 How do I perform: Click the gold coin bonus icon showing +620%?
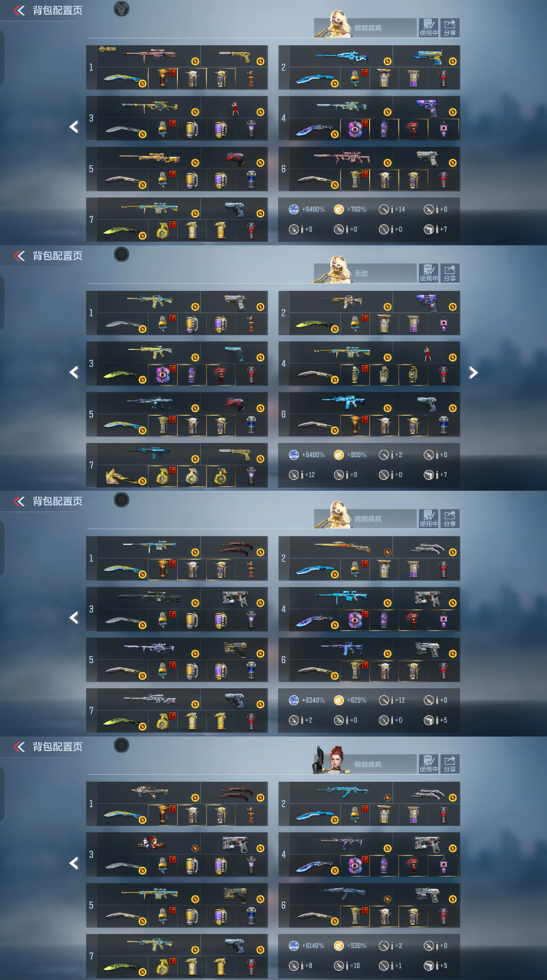(339, 700)
